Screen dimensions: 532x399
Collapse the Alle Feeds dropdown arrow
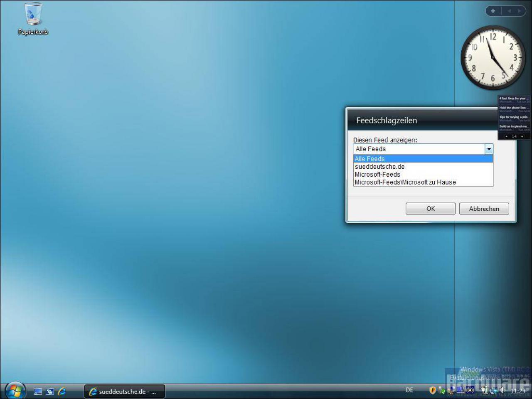[489, 149]
